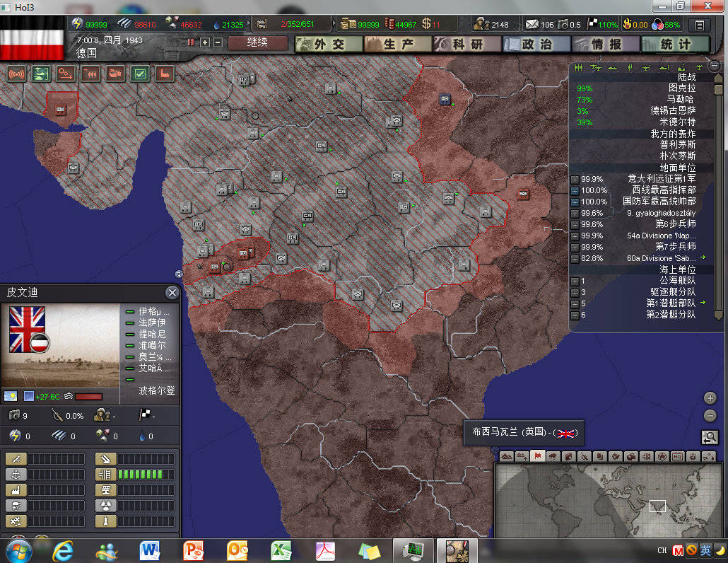The image size is (728, 563).
Task: Toggle the mountain and tree filter in outliner
Action: [681, 68]
